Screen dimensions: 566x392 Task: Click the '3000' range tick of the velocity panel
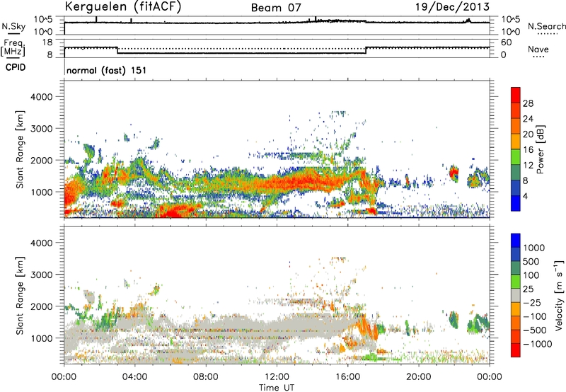coord(41,275)
